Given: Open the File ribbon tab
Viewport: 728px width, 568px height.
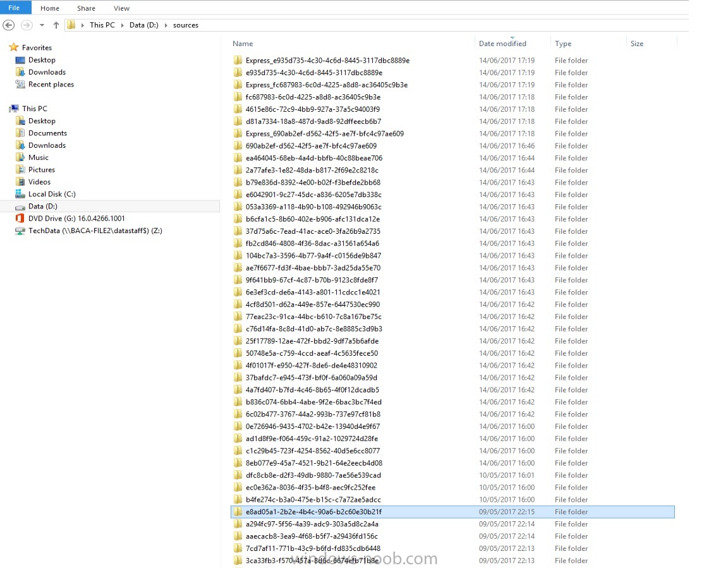Looking at the screenshot, I should [x=14, y=8].
